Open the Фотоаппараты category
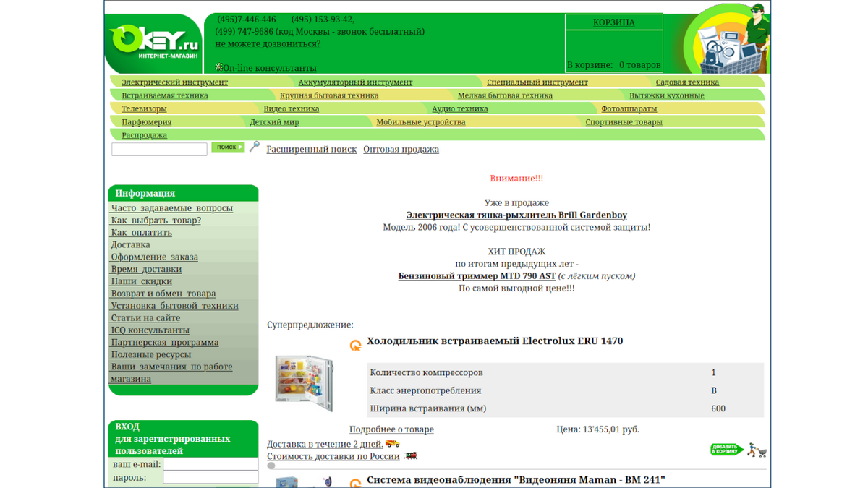The image size is (868, 488). point(629,109)
